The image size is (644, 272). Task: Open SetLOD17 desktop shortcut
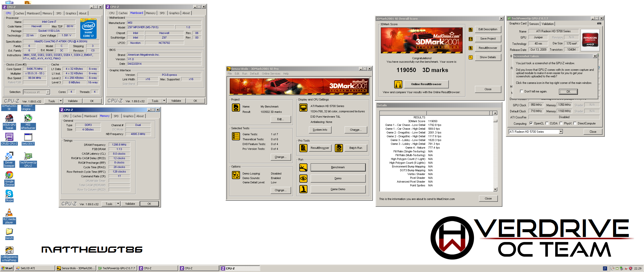(x=28, y=139)
